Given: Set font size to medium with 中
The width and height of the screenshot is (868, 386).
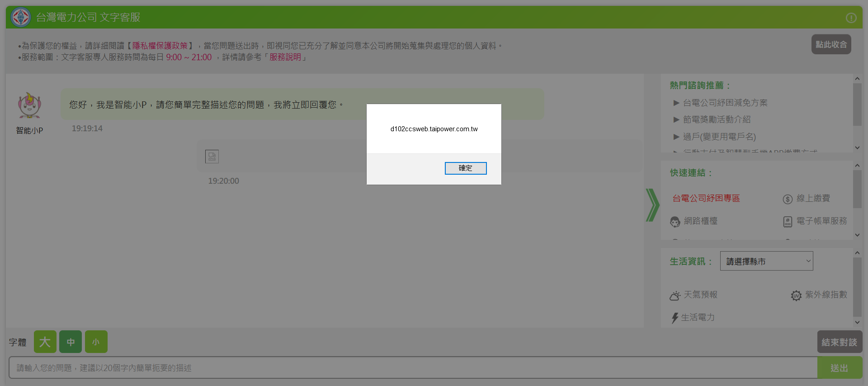Looking at the screenshot, I should [71, 342].
